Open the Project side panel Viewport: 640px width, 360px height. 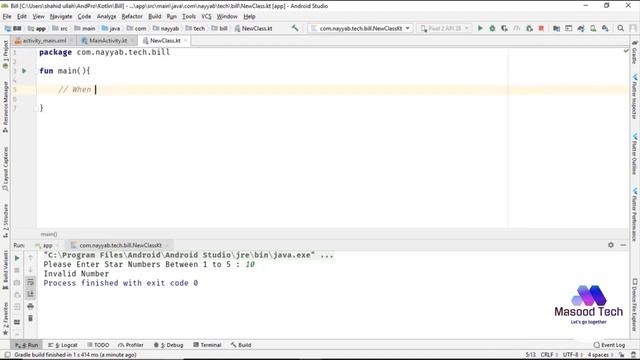pyautogui.click(x=5, y=54)
